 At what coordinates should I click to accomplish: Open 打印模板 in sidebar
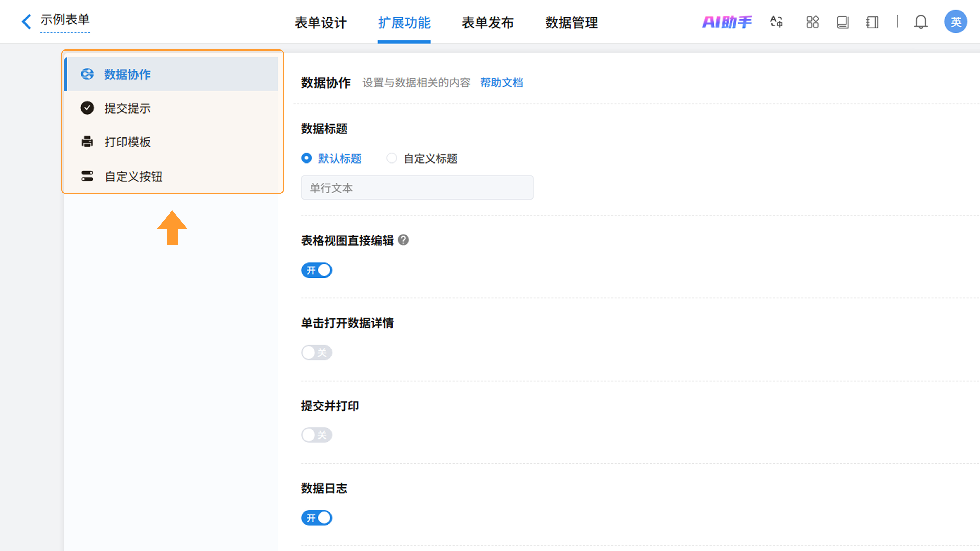coord(127,142)
